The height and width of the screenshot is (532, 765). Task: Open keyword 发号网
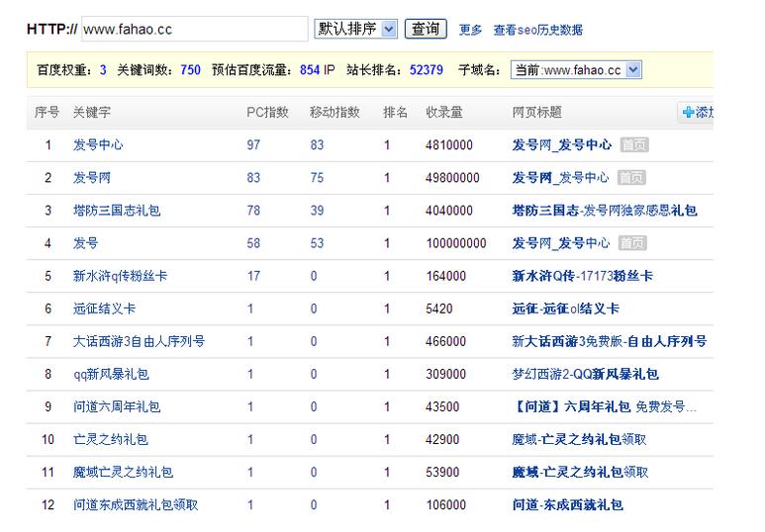91,177
